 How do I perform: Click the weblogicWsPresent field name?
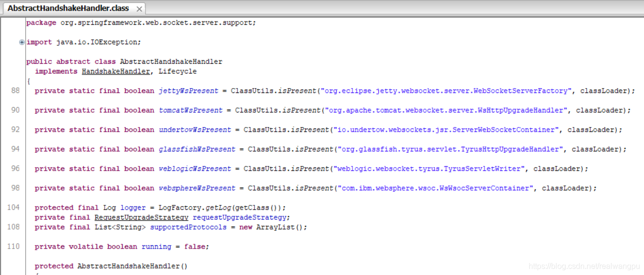(x=195, y=169)
